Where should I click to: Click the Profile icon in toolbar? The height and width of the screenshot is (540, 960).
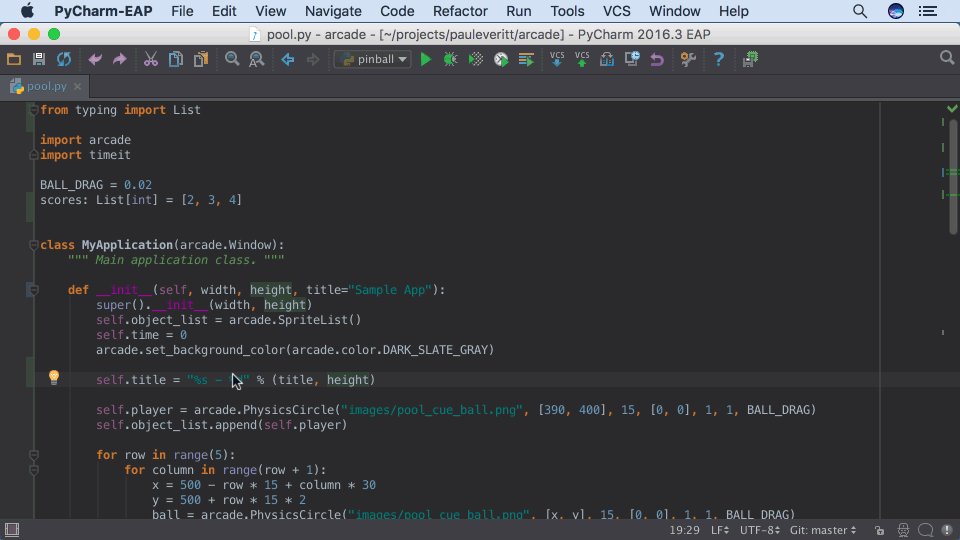[x=501, y=59]
